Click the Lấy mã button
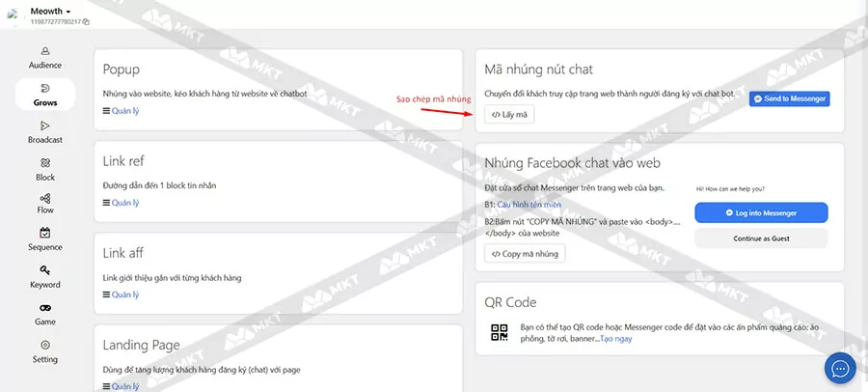The width and height of the screenshot is (868, 392). (x=509, y=114)
